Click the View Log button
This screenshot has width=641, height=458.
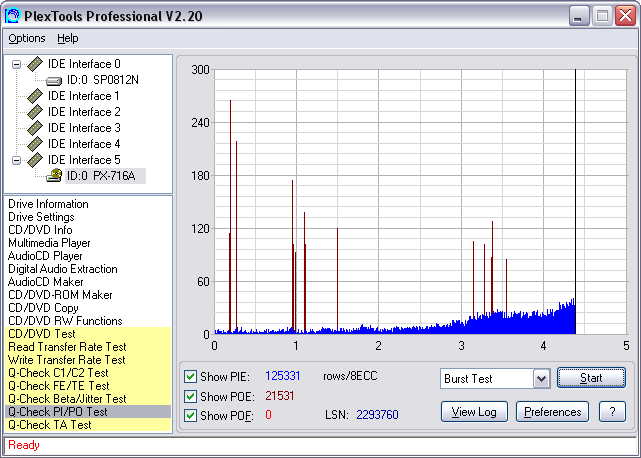(474, 412)
